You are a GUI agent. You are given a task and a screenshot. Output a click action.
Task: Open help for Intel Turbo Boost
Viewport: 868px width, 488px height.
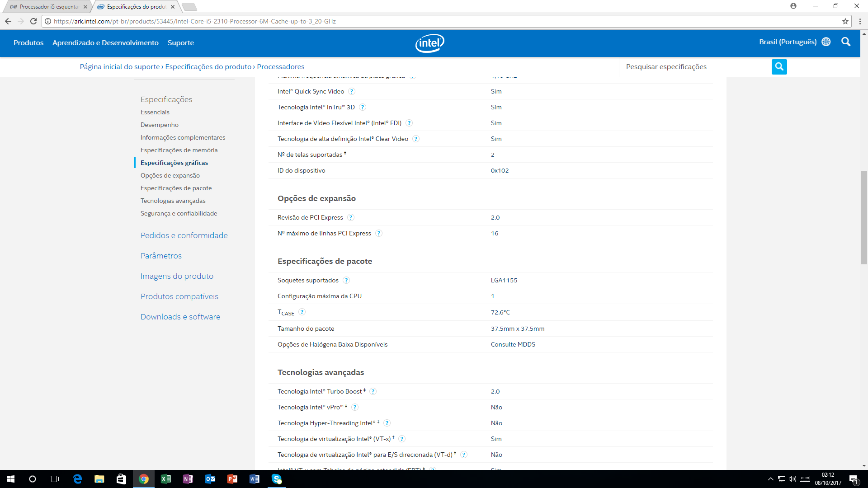pyautogui.click(x=373, y=392)
